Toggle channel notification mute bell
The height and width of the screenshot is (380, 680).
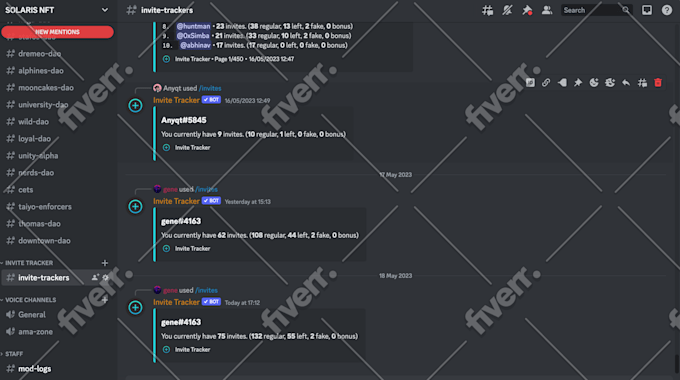click(507, 10)
